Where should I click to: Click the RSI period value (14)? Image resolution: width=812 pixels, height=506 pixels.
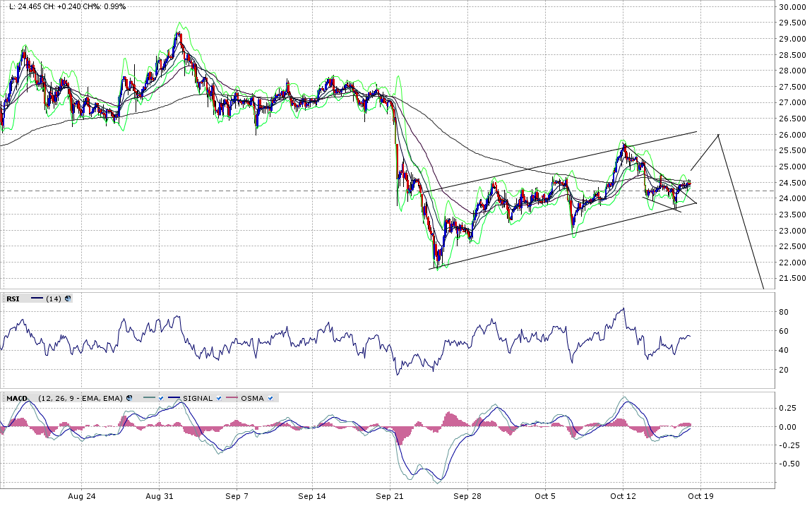tap(54, 299)
